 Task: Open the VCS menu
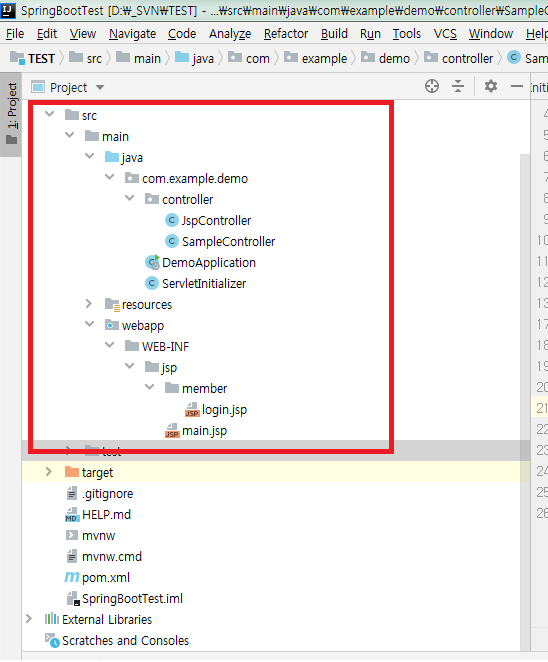point(445,34)
